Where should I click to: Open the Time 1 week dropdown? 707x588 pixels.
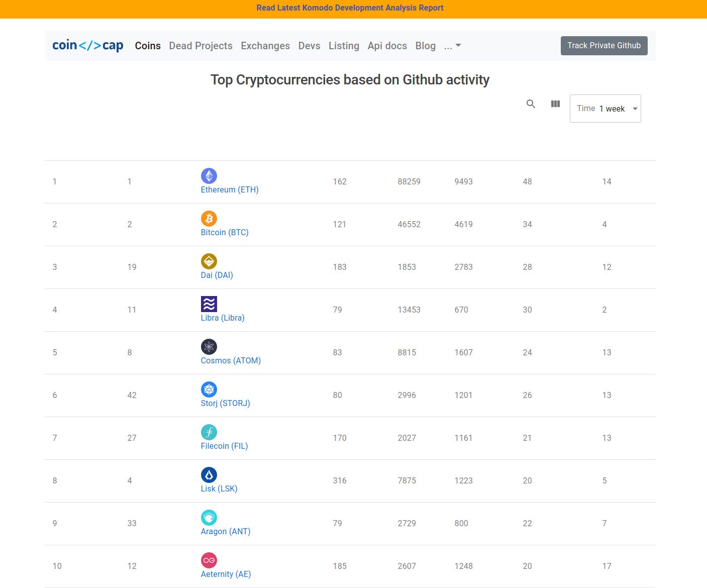pos(605,109)
